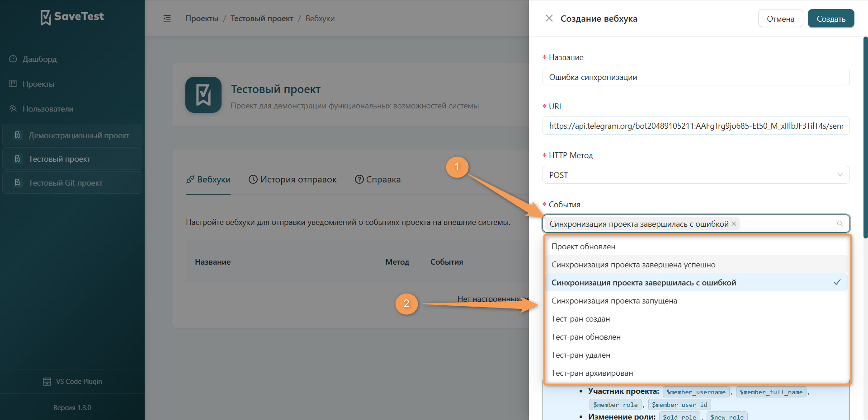
Task: Click the Отмена button
Action: 781,19
